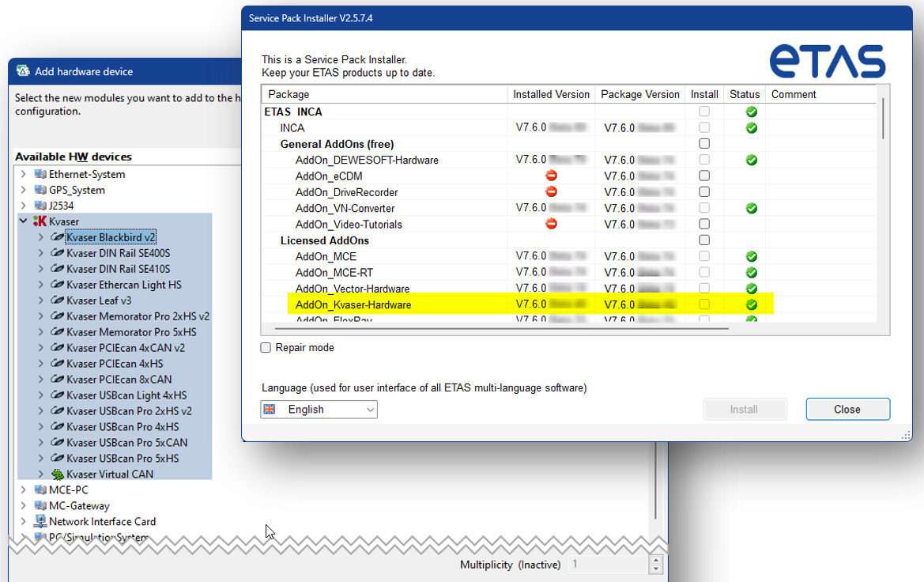Click the green status check for AddOn_Kvaser-Hardware
The width and height of the screenshot is (924, 582).
point(752,304)
